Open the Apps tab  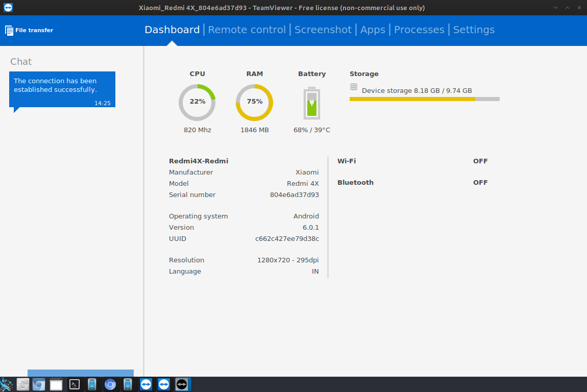coord(373,30)
